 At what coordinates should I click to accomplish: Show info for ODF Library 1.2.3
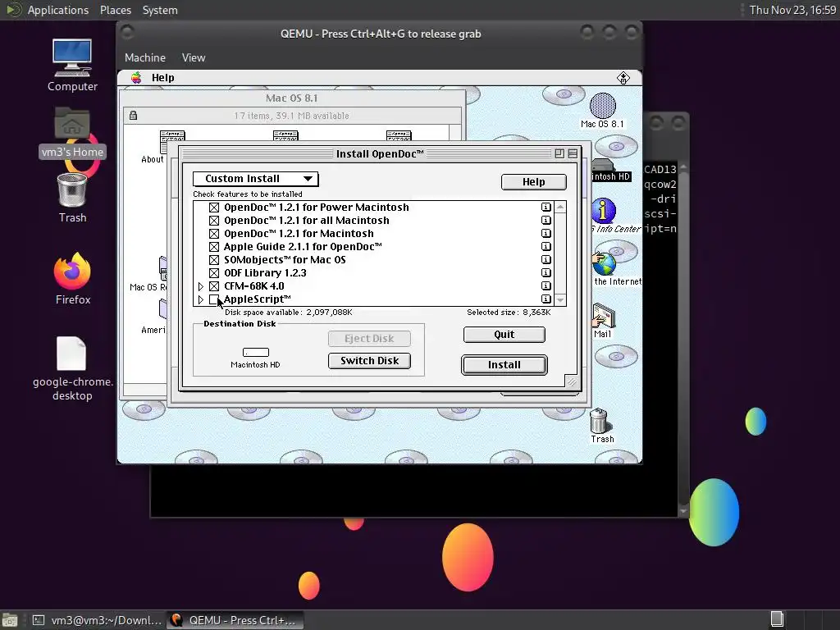(546, 272)
